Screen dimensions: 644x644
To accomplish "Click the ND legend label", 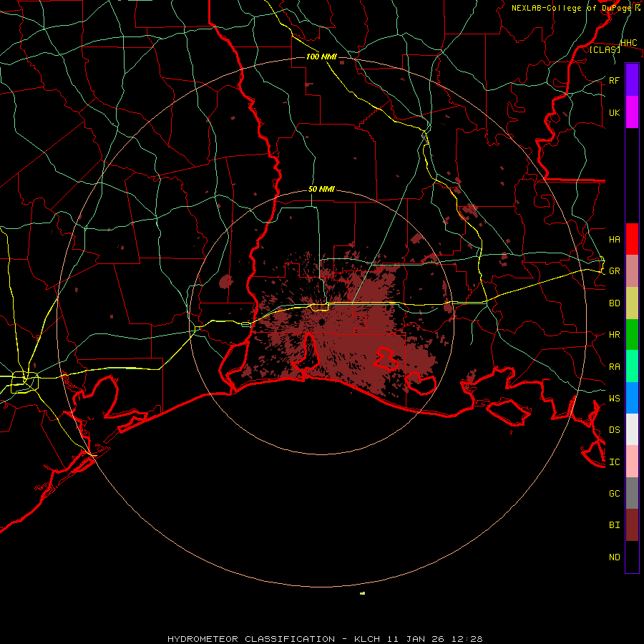I will coord(614,557).
